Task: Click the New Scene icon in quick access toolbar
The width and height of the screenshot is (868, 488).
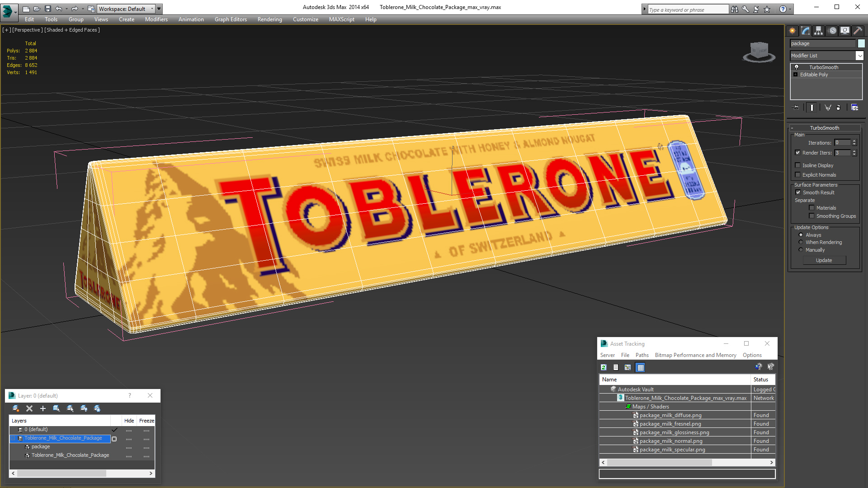Action: [x=26, y=9]
